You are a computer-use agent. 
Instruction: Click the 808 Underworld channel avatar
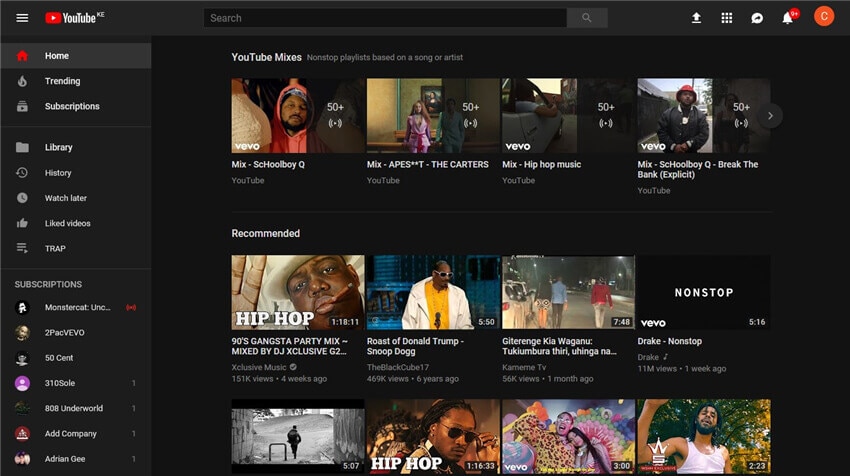22,408
